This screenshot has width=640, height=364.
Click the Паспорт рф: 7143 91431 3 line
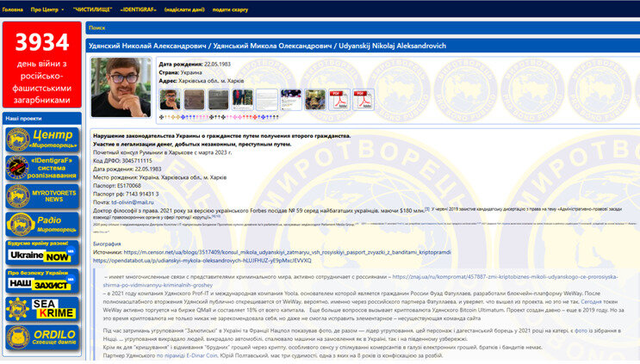[x=126, y=194]
